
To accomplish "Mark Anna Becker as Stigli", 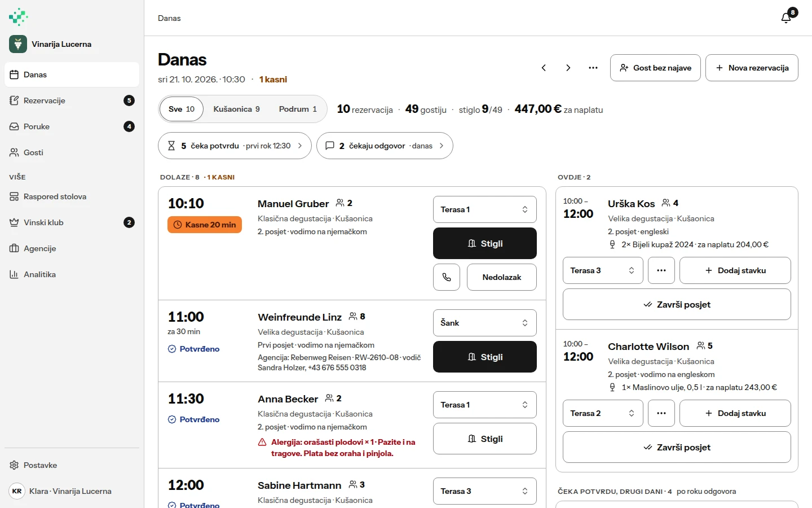I will (x=485, y=439).
